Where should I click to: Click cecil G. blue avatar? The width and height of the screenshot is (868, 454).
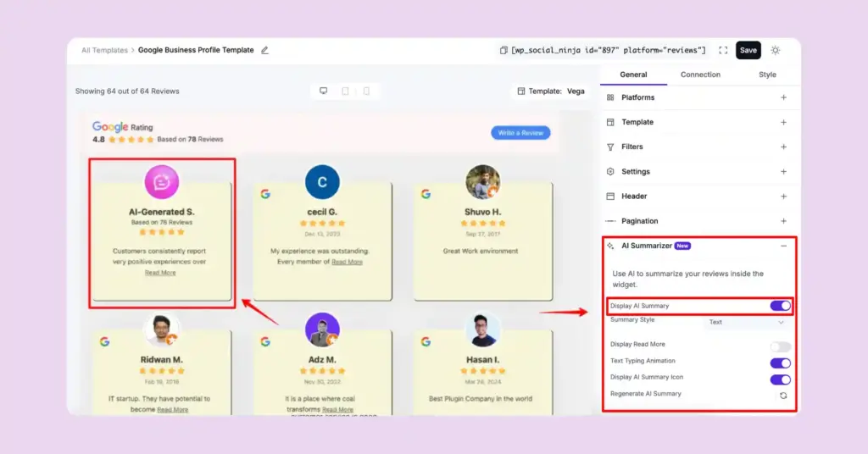click(x=322, y=181)
